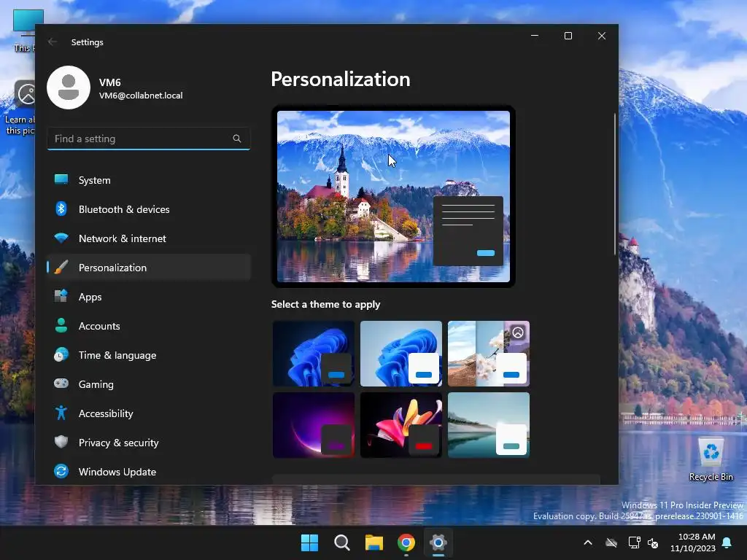
Task: Apply the Windows light bloom theme
Action: 401,354
